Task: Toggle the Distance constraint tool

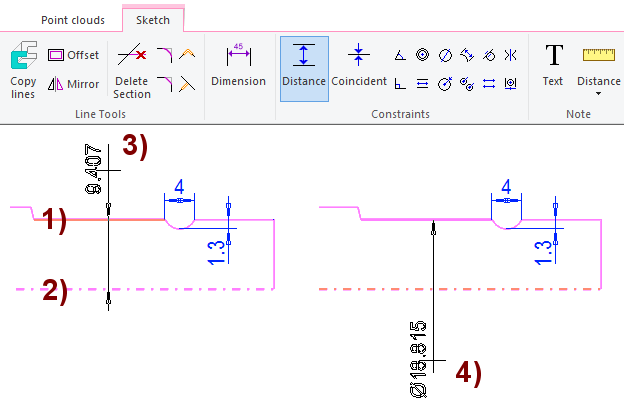Action: (x=304, y=69)
